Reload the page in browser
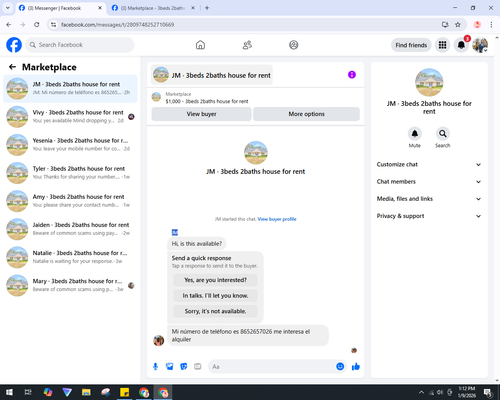This screenshot has height=400, width=500. click(37, 25)
